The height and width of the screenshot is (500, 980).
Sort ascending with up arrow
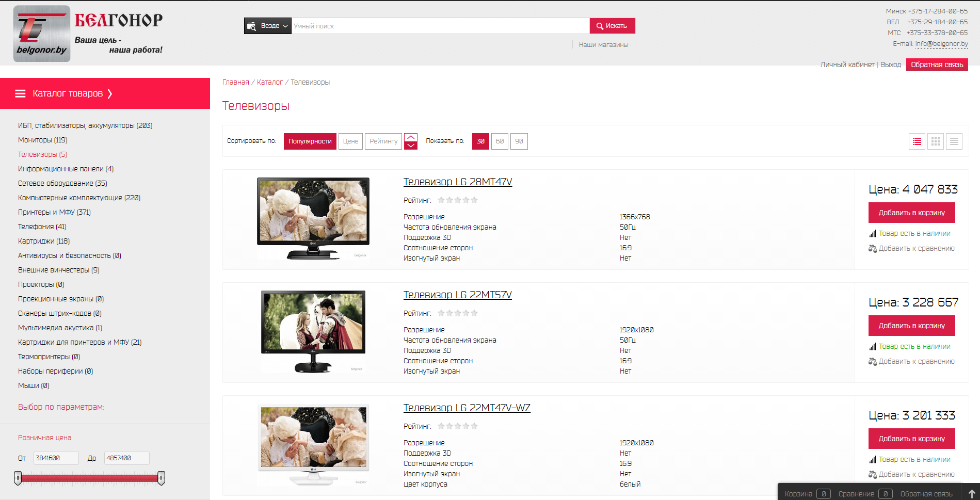[411, 137]
